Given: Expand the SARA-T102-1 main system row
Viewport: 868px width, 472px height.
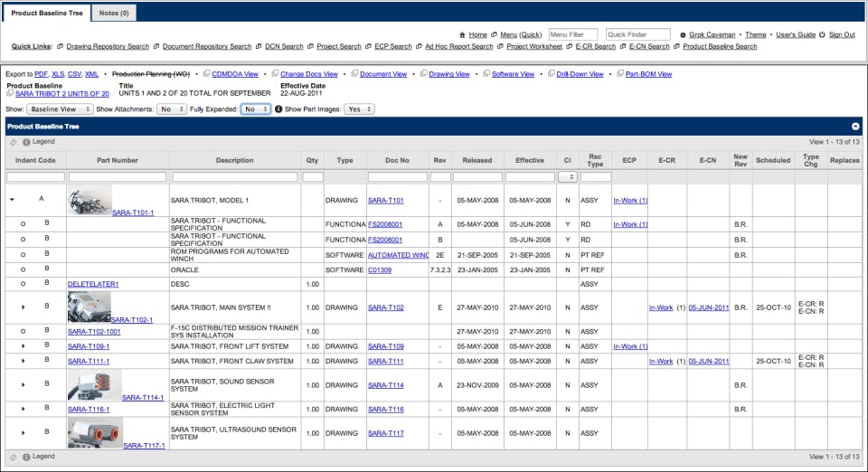Looking at the screenshot, I should (24, 307).
